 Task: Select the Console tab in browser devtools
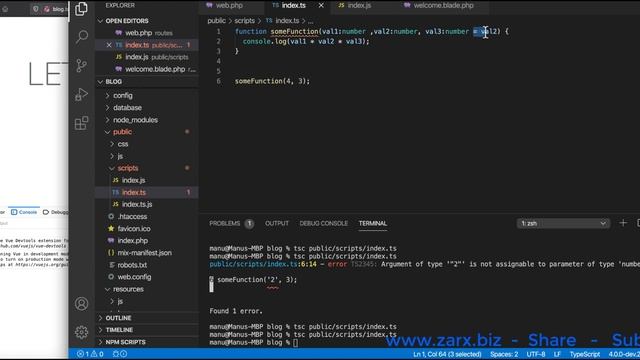coord(24,212)
